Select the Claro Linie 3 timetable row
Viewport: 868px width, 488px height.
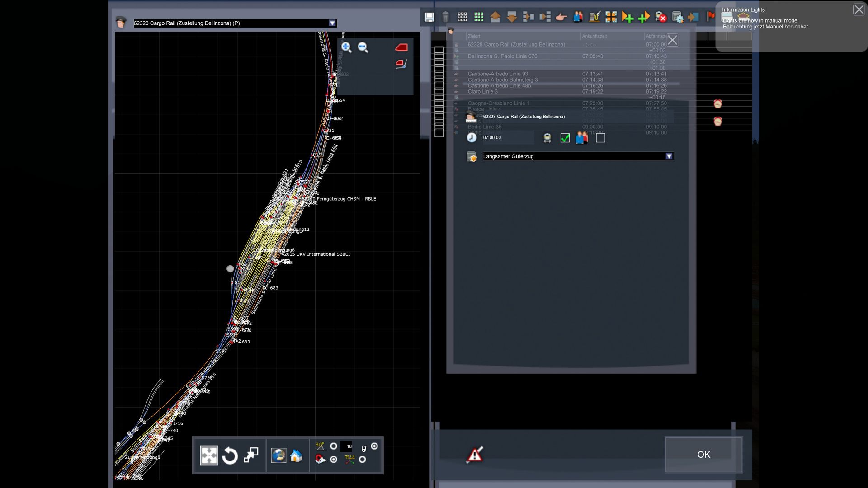click(x=482, y=92)
